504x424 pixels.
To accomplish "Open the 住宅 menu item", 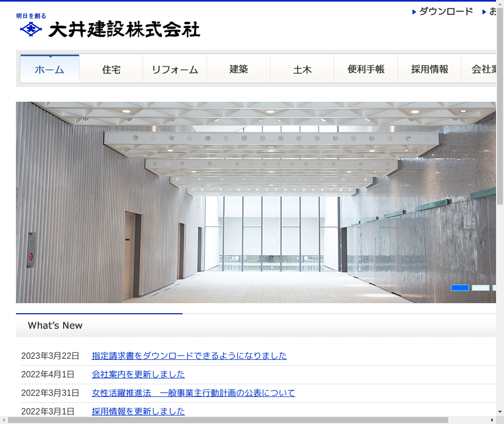I will pos(111,69).
